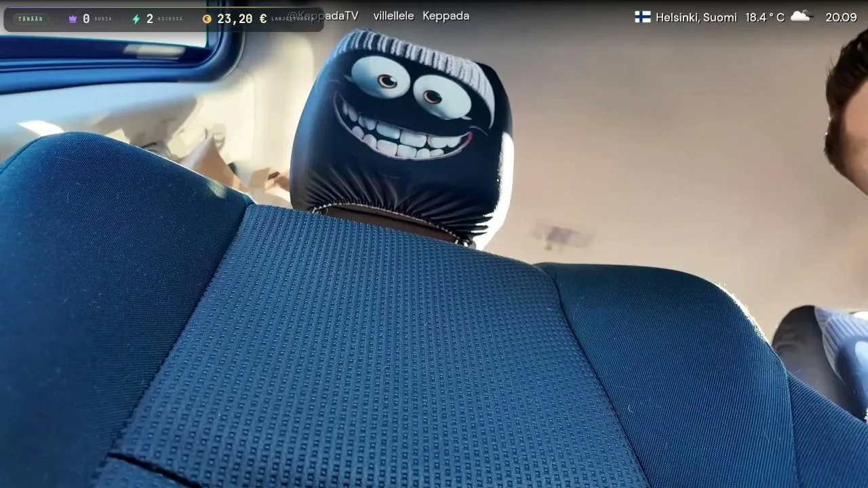Click the gold euro coin icon
The width and height of the screenshot is (868, 488).
coord(207,19)
